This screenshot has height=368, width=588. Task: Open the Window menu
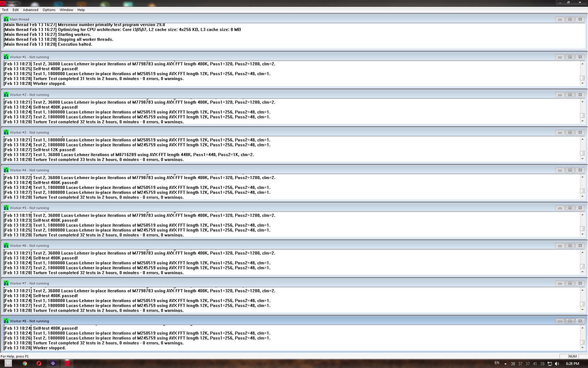66,10
